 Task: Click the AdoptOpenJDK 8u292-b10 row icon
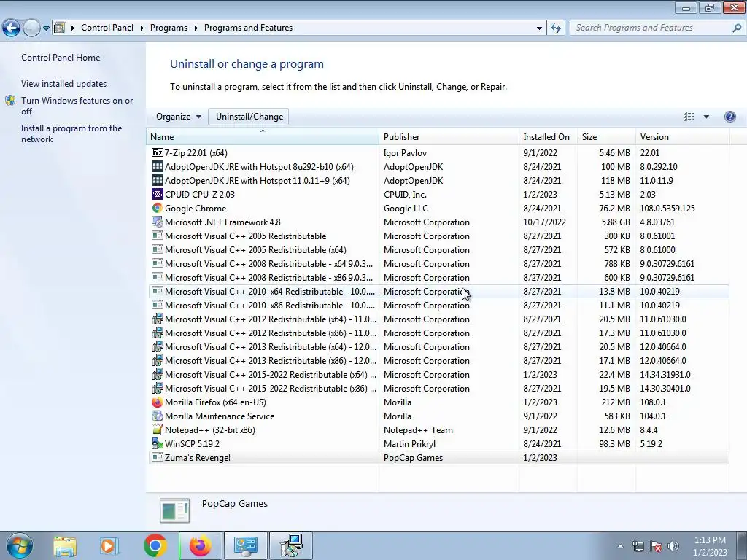point(158,167)
